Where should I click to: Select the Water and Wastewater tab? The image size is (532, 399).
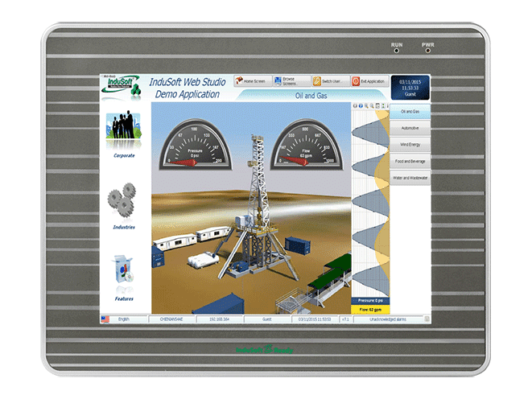(410, 178)
